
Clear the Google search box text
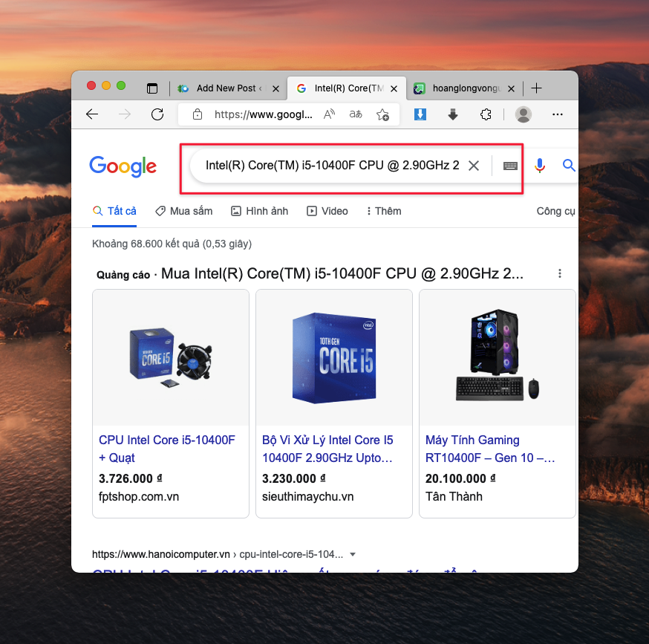pyautogui.click(x=474, y=166)
